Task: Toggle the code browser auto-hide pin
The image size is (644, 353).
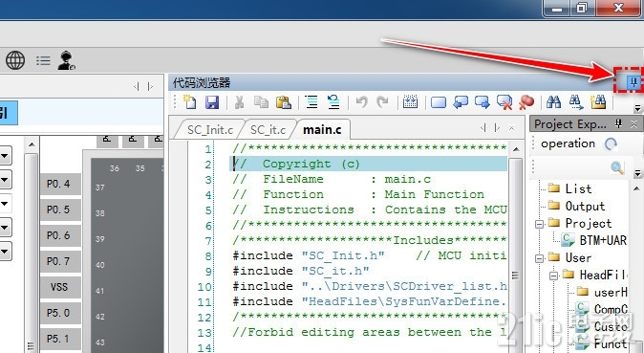Action: (x=633, y=82)
